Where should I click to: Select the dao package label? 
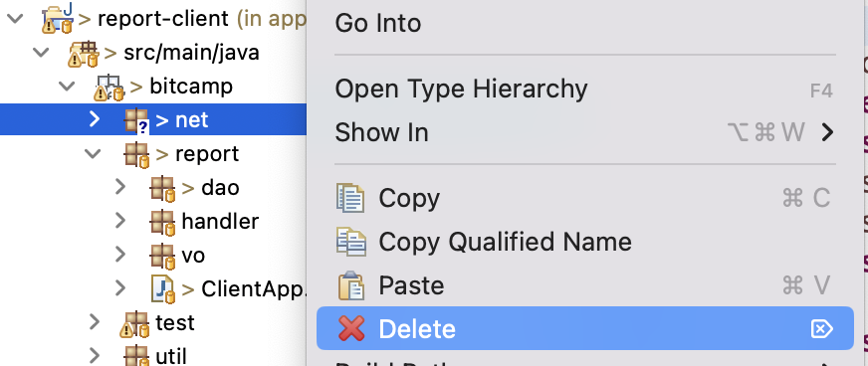220,188
